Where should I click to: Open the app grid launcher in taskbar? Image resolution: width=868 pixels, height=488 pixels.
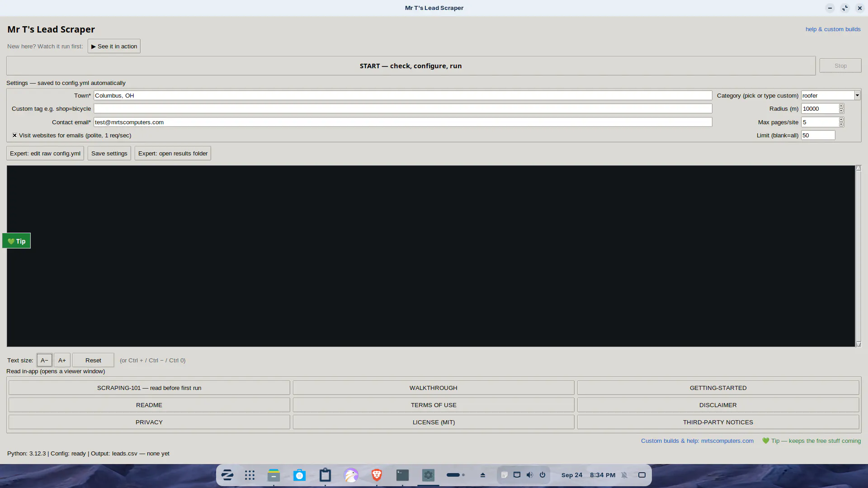point(250,475)
